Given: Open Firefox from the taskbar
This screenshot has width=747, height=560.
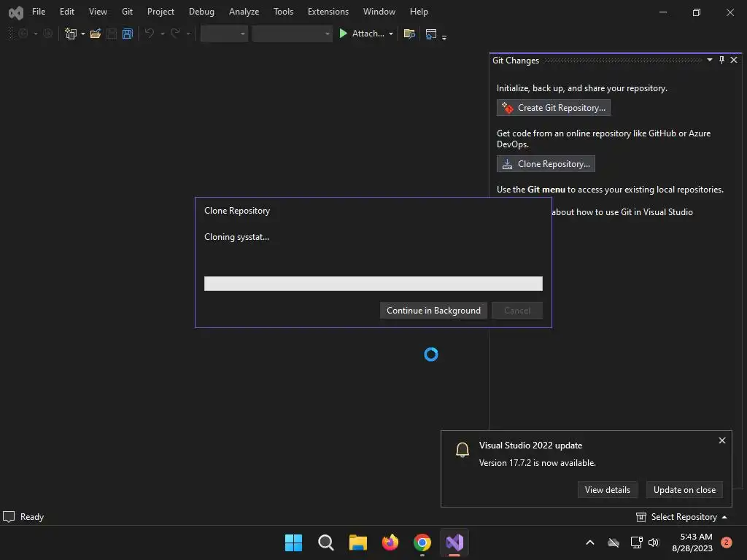Looking at the screenshot, I should [390, 542].
